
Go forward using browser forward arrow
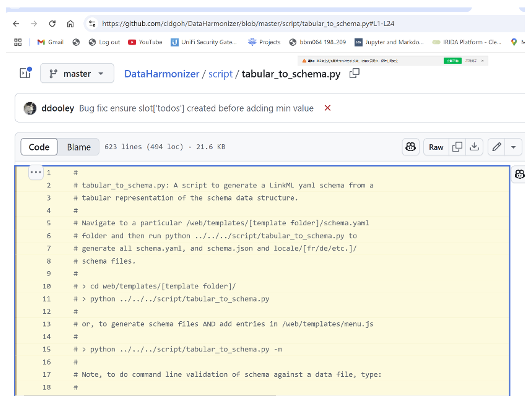(x=34, y=24)
